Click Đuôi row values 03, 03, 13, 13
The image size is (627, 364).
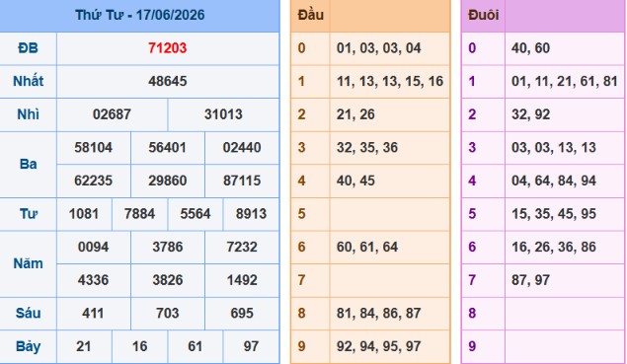[x=554, y=148]
